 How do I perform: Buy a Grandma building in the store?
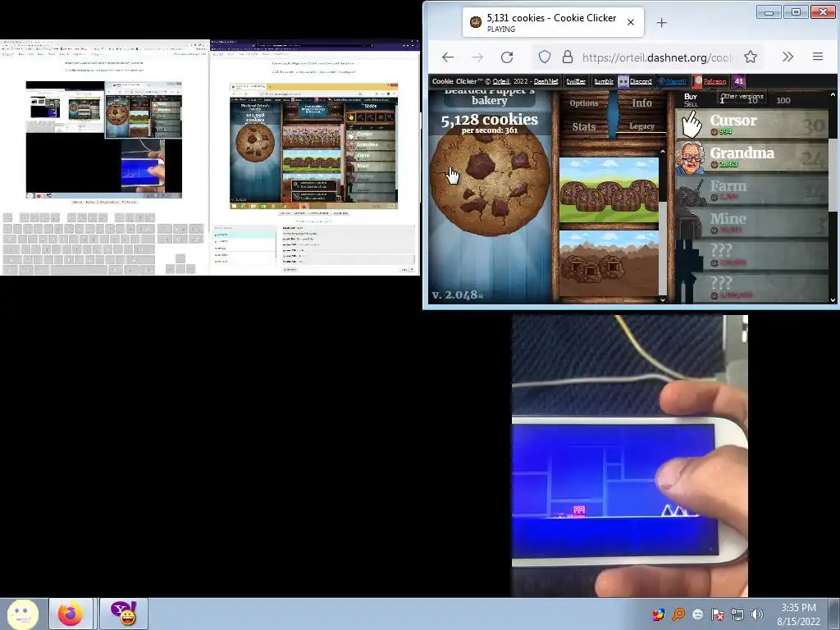[x=751, y=157]
